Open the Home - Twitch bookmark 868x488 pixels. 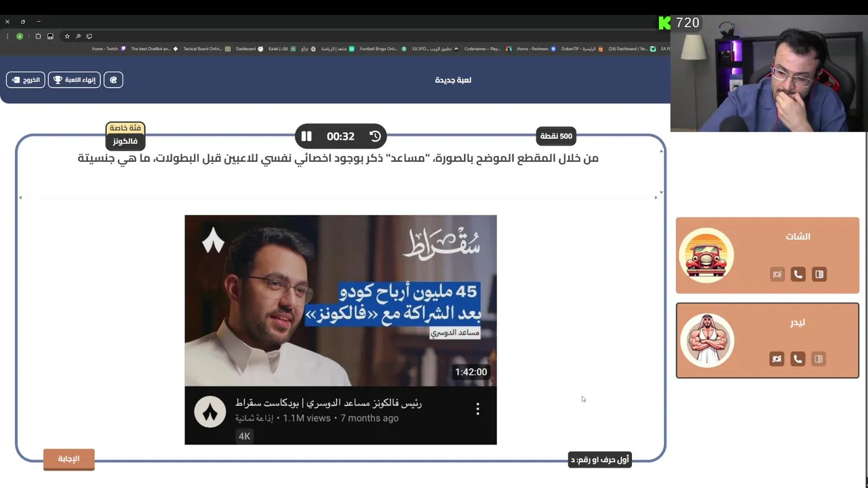(108, 49)
